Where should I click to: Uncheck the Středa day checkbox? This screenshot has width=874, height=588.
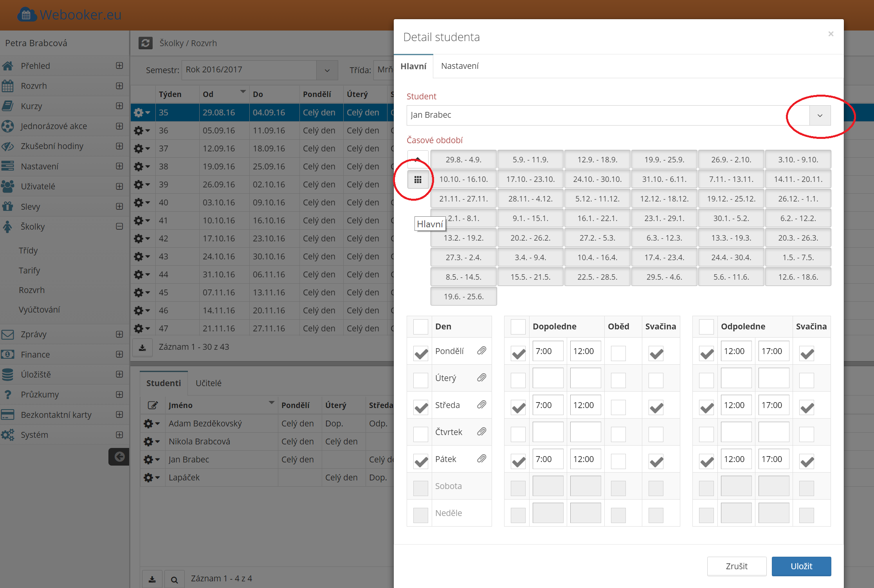click(421, 407)
